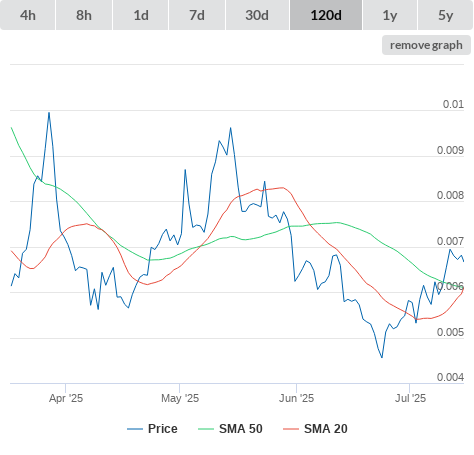
Task: View the 1y time range
Action: (x=390, y=15)
